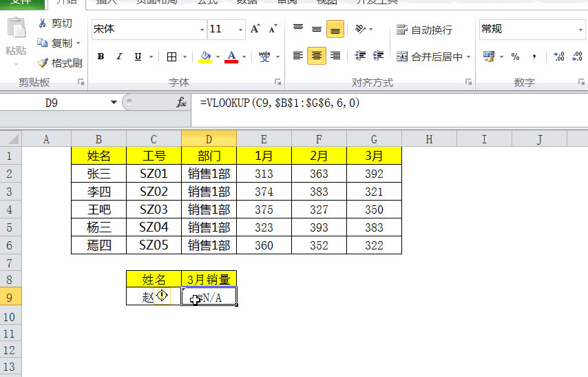Click the Copy (复制) icon
The height and width of the screenshot is (377, 588).
(x=43, y=43)
